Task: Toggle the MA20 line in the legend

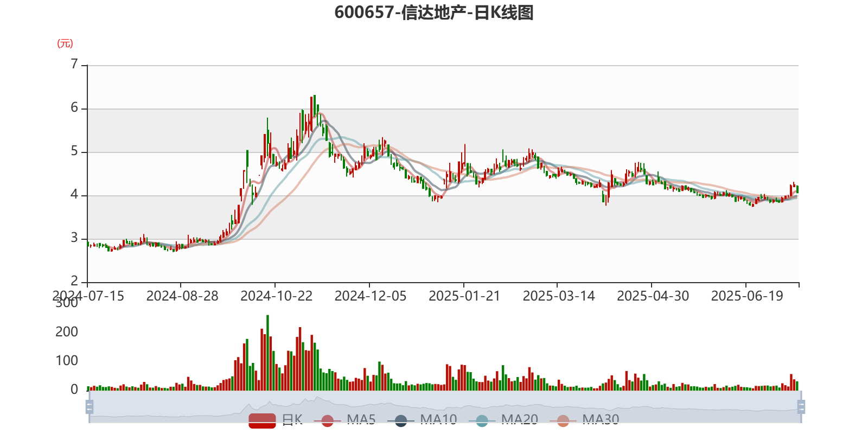Action: (x=503, y=420)
